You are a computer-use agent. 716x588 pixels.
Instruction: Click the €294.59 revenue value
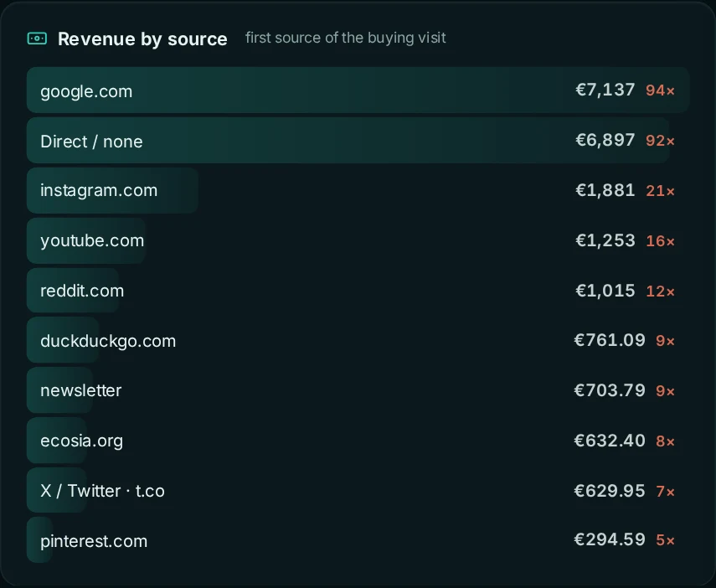point(610,539)
